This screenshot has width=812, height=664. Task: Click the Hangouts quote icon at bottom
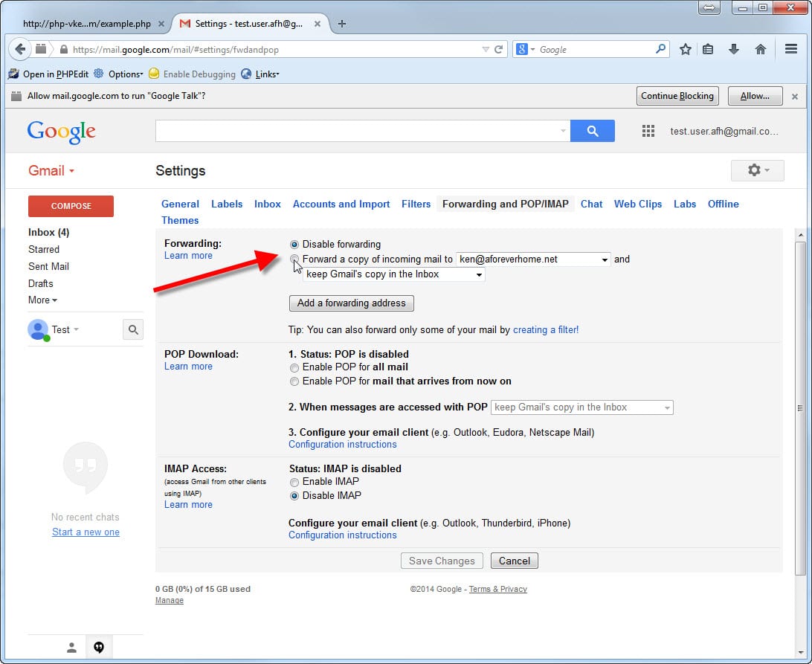tap(99, 648)
